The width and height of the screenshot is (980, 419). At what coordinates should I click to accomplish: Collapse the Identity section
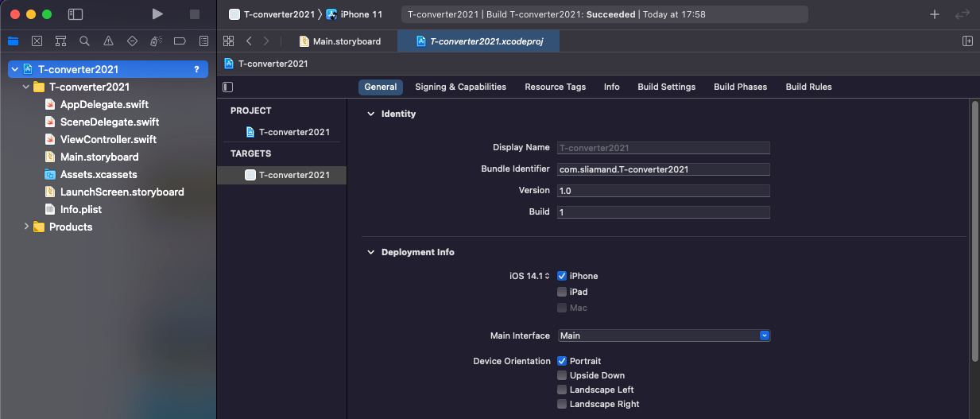point(370,114)
